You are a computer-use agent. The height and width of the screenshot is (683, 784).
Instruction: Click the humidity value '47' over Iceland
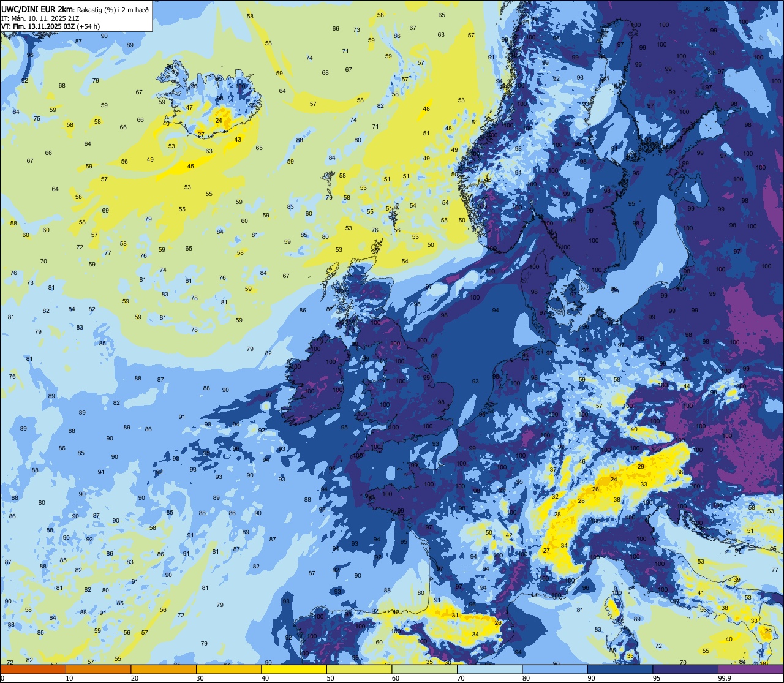pyautogui.click(x=189, y=108)
